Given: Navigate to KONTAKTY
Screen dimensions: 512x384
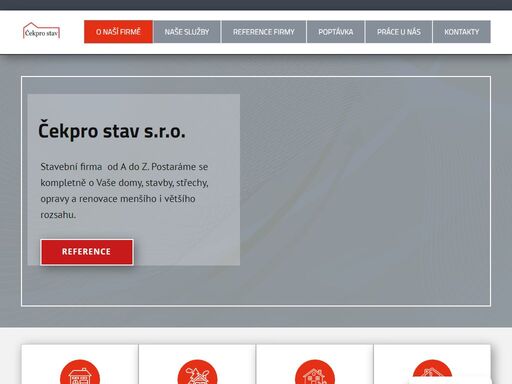Looking at the screenshot, I should 462,32.
